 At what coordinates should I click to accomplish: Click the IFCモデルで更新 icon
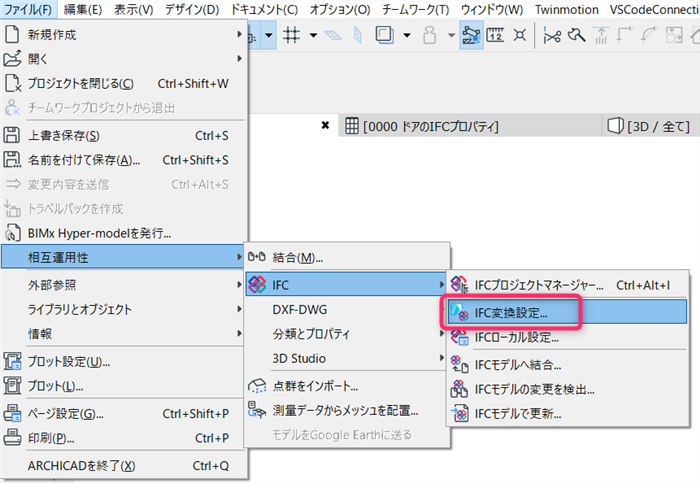tap(459, 413)
